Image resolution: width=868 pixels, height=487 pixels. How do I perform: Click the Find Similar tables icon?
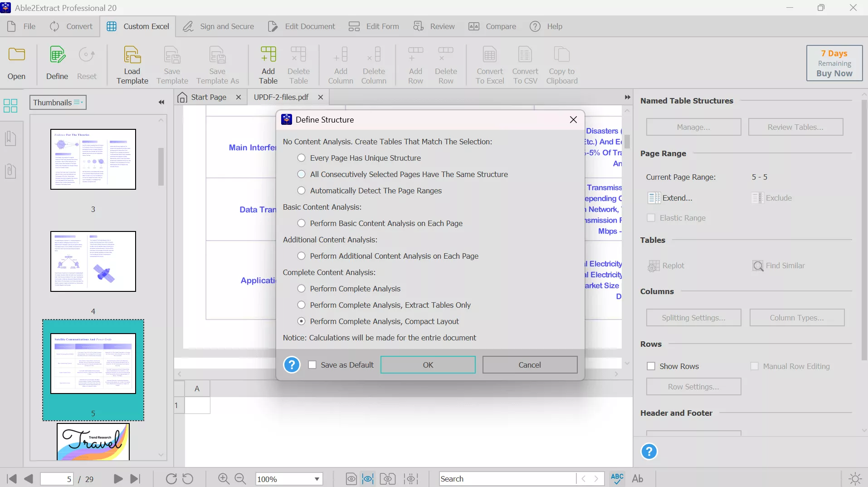(757, 266)
